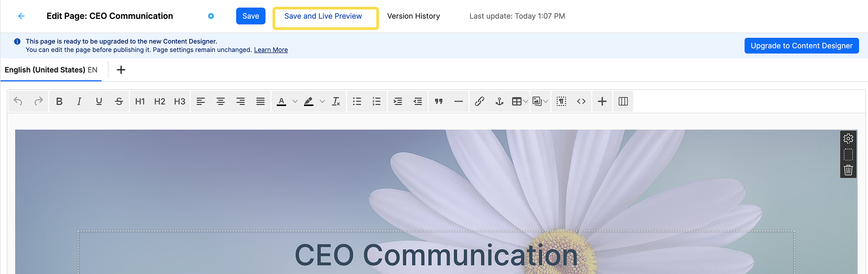This screenshot has width=868, height=274.
Task: Open section settings gear on banner
Action: click(x=848, y=139)
